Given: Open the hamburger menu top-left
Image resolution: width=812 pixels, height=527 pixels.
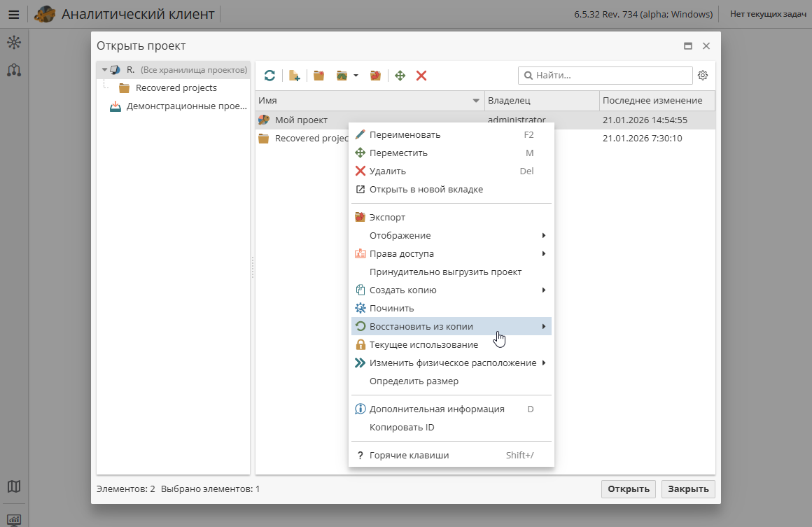Looking at the screenshot, I should coord(13,13).
